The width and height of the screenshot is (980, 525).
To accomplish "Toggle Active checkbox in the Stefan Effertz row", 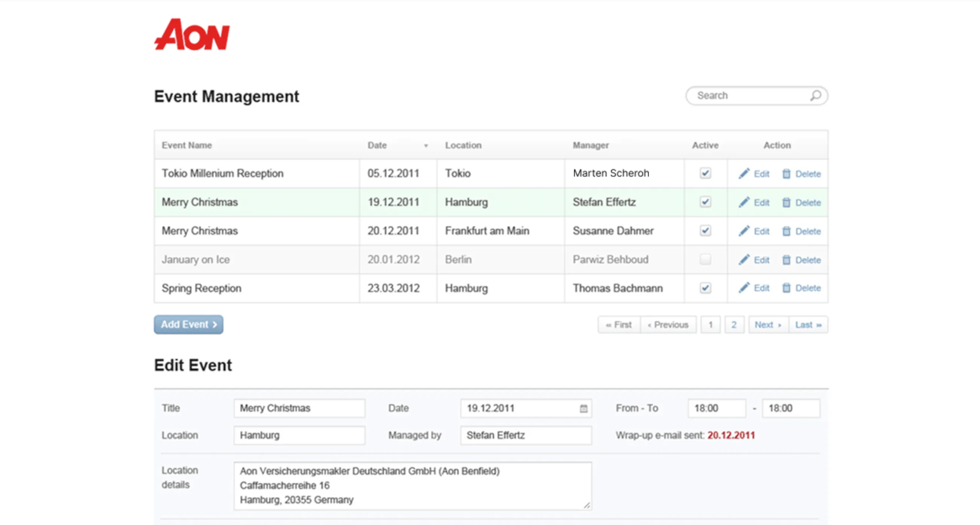I will 705,202.
